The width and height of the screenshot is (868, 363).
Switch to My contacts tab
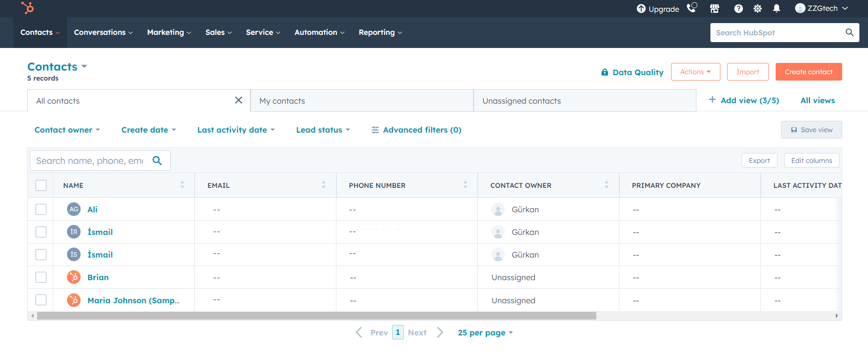[x=362, y=100]
